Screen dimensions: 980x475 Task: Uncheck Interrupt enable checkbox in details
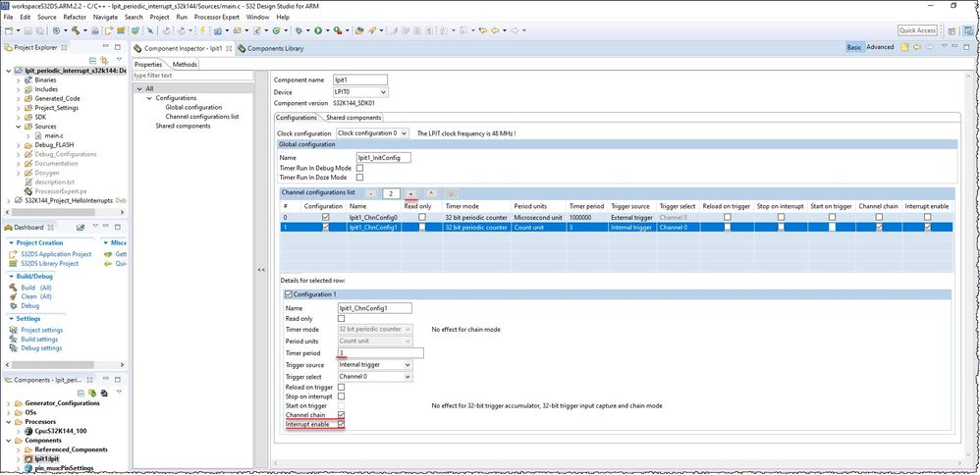point(341,424)
